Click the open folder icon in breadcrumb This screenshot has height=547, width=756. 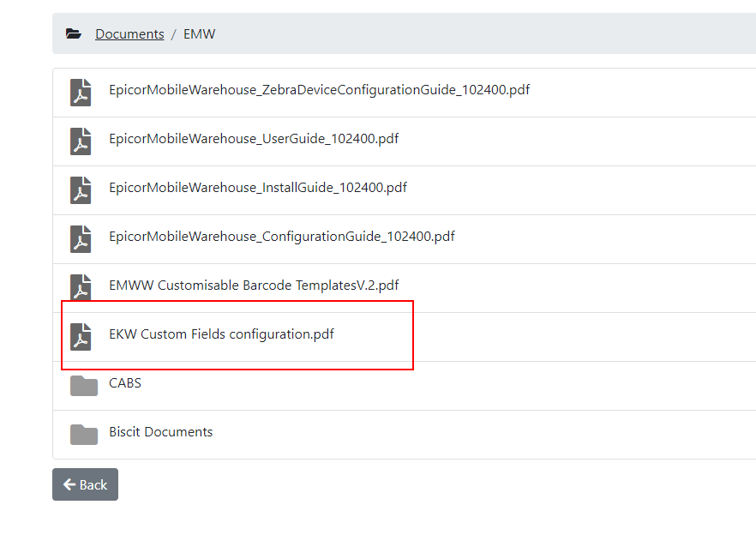pyautogui.click(x=74, y=33)
